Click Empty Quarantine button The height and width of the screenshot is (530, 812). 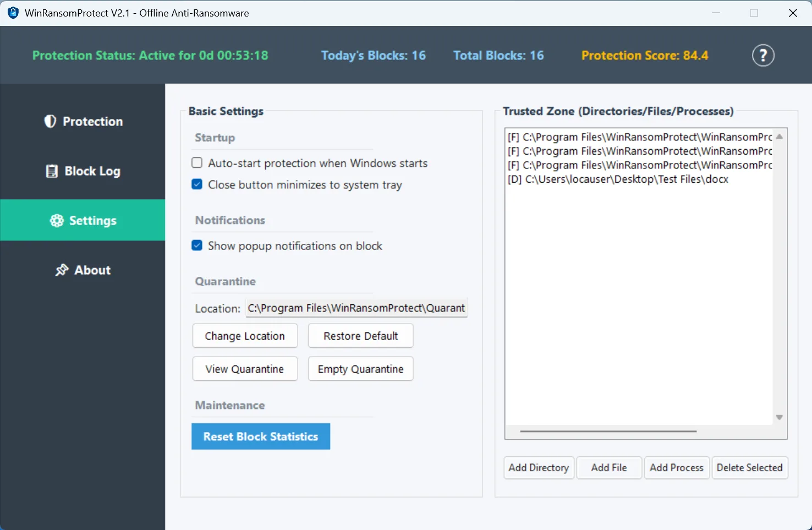click(x=360, y=369)
